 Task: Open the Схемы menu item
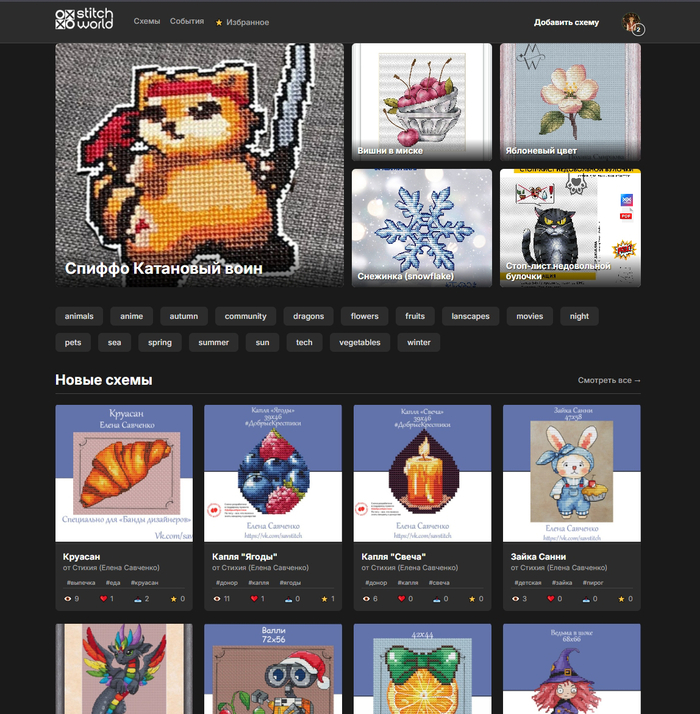147,21
